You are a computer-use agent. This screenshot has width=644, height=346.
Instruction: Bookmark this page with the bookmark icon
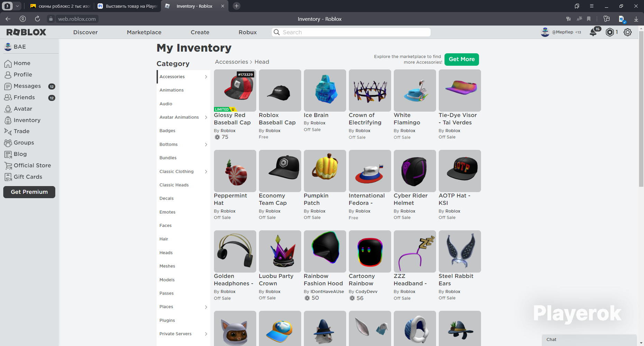click(589, 19)
